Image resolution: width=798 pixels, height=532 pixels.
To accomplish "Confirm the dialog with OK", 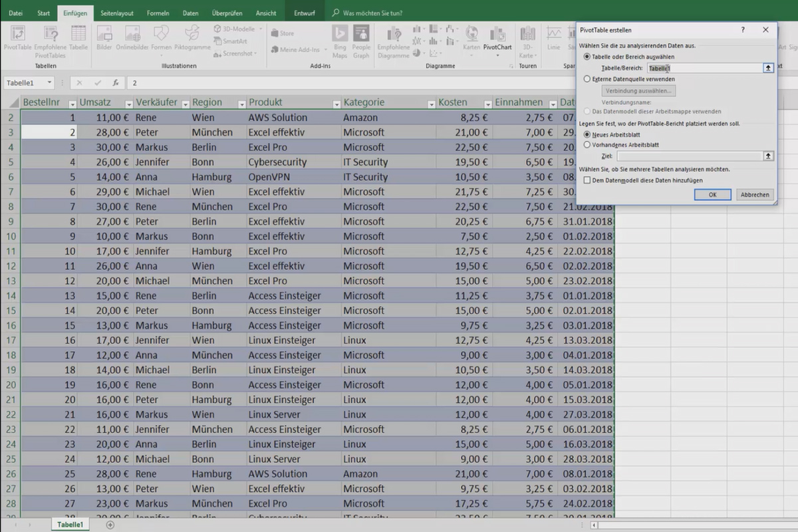I will click(712, 194).
